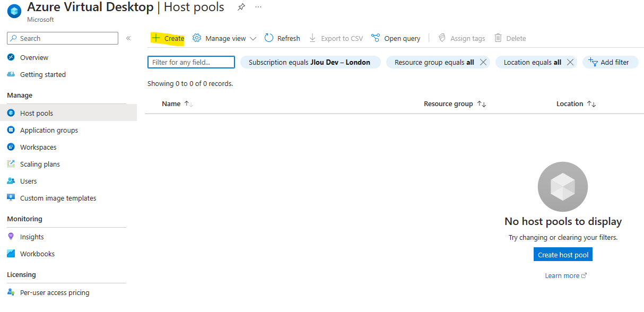
Task: Click the Application groups icon
Action: tap(11, 130)
